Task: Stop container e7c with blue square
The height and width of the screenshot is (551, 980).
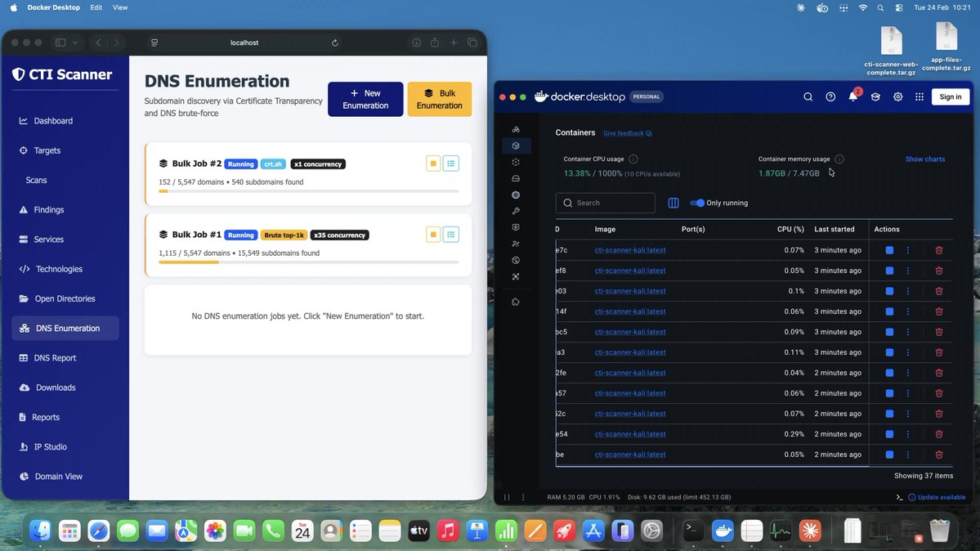Action: (889, 250)
